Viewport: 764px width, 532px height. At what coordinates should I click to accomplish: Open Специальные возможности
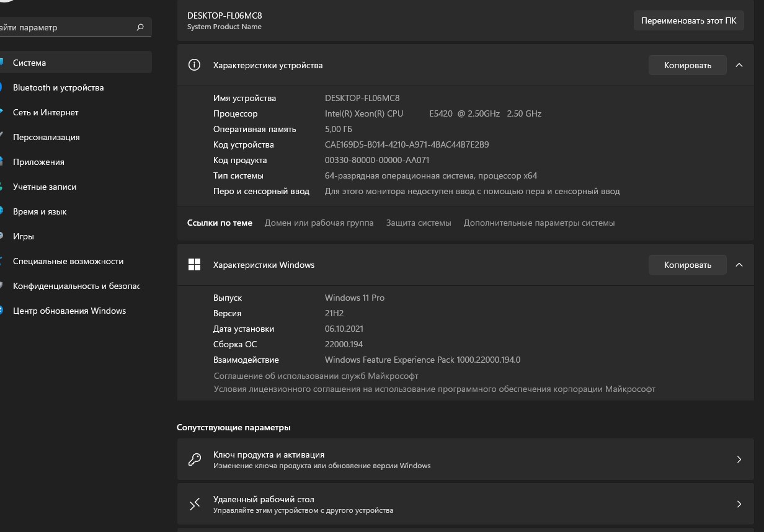point(75,261)
